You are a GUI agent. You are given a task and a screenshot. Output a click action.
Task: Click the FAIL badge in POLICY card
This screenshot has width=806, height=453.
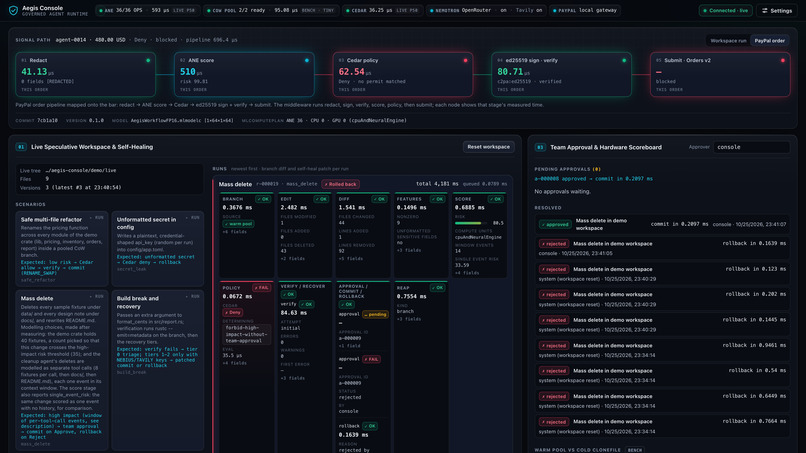[x=261, y=288]
